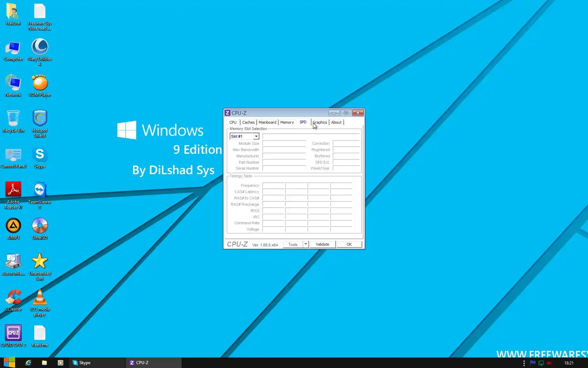Screen dimensions: 588x368
Task: Click the Max Bandwidth field
Action: coord(284,150)
